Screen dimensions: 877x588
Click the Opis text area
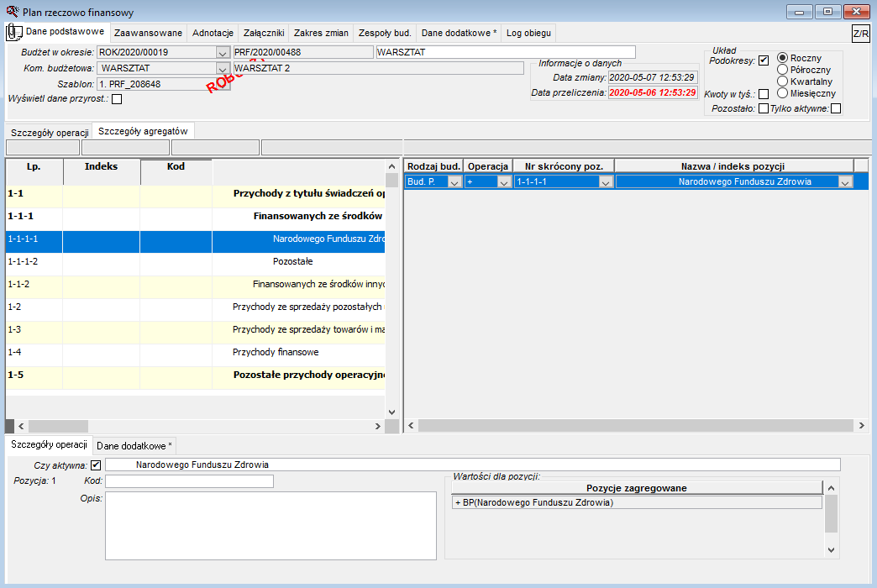click(270, 525)
